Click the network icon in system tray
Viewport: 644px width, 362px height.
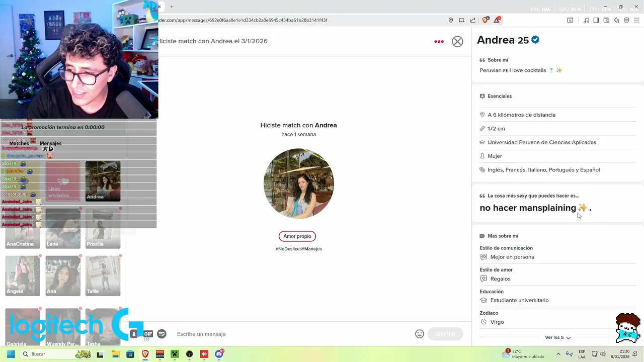point(594,354)
